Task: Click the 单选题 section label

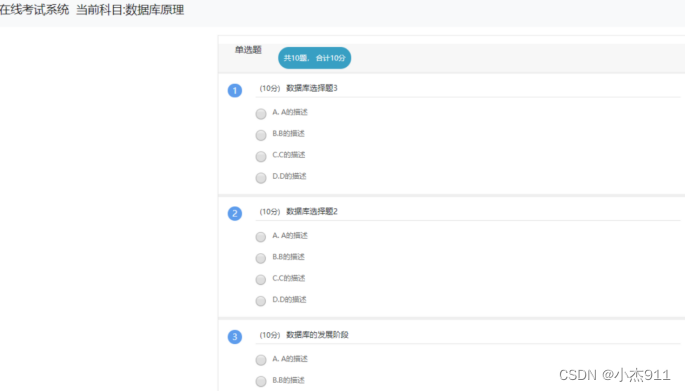Action: [248, 50]
